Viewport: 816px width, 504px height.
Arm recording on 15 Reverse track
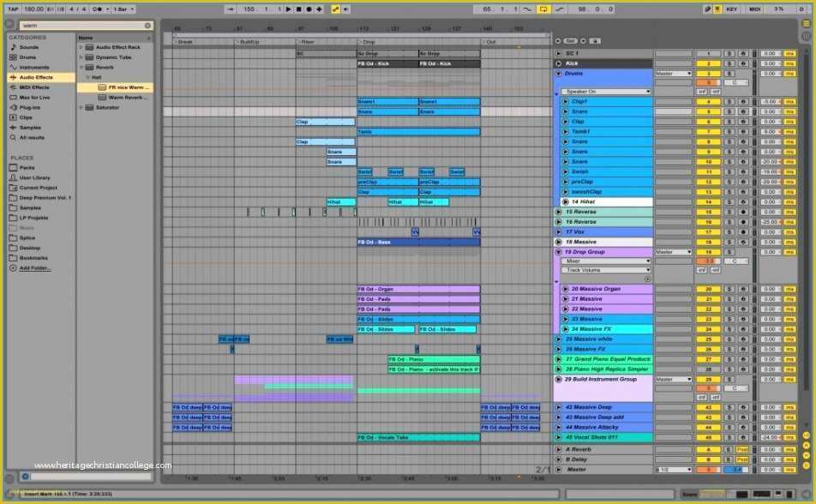click(x=743, y=212)
